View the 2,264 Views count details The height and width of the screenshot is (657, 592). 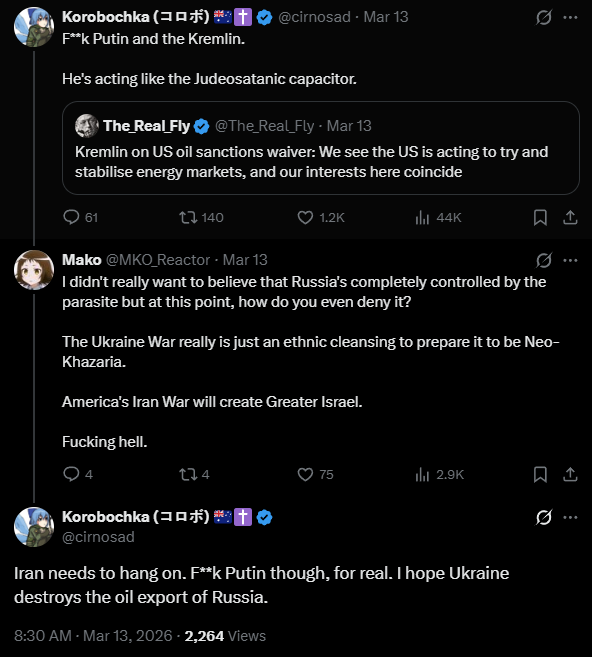[x=225, y=636]
